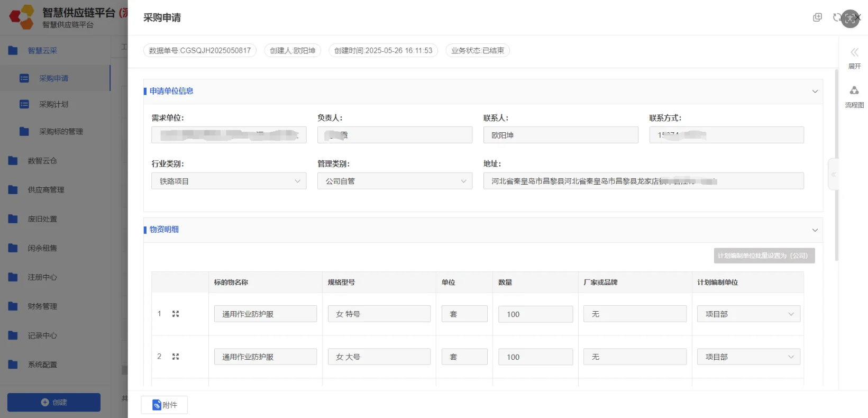The width and height of the screenshot is (868, 418).
Task: Click the blue 创建 button
Action: (54, 402)
